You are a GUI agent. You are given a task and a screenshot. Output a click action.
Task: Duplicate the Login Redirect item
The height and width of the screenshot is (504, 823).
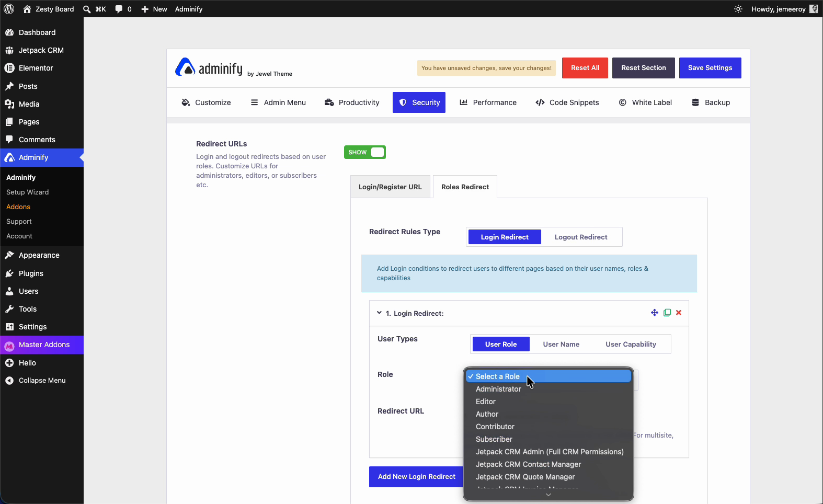(667, 313)
